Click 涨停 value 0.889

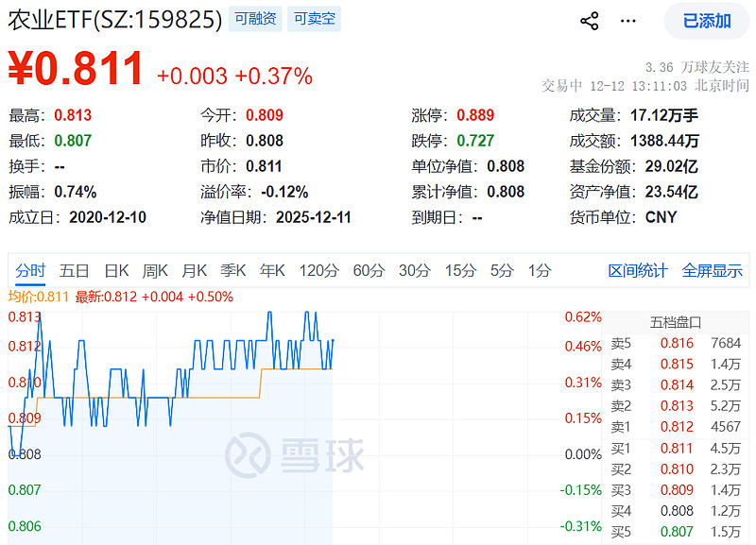(x=475, y=115)
